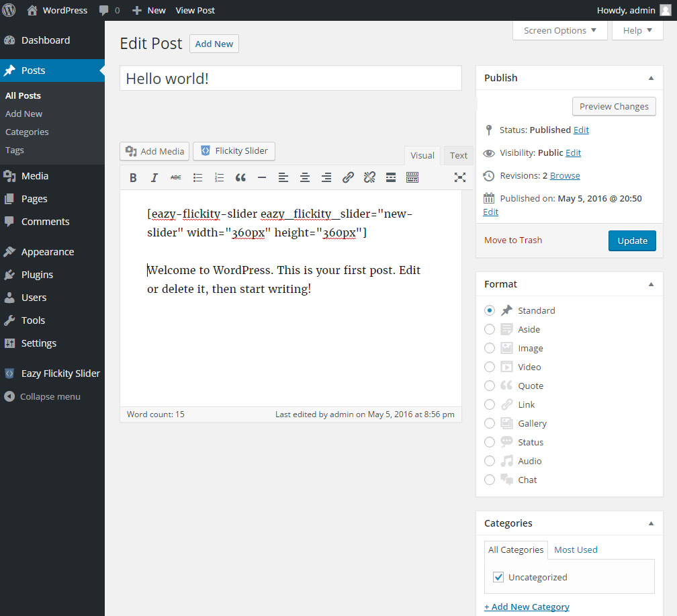Click the Bold formatting icon
The height and width of the screenshot is (616, 677).
(x=133, y=177)
